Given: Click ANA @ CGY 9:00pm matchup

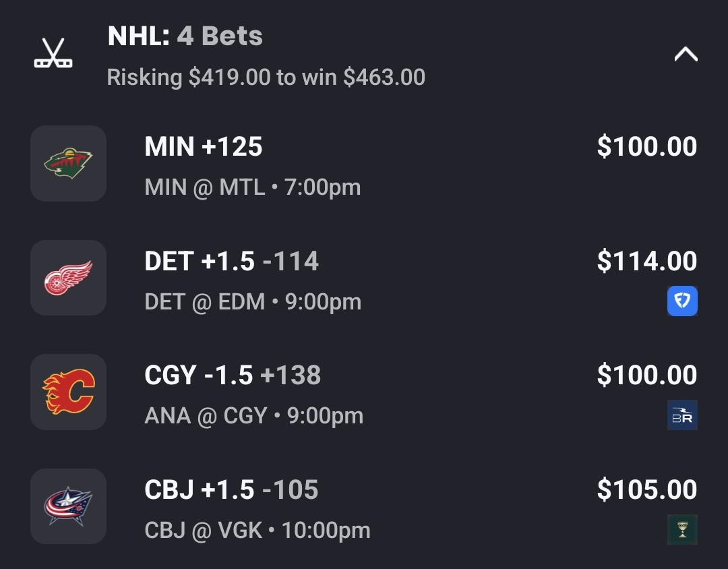Looking at the screenshot, I should tap(253, 415).
